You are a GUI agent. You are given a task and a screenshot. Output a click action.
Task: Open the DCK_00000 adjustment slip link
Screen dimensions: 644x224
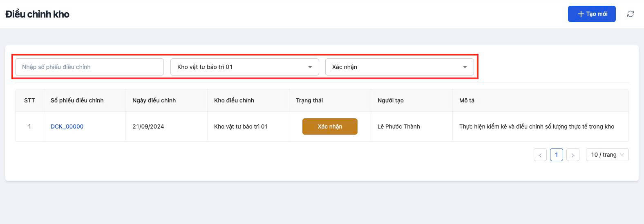click(67, 126)
